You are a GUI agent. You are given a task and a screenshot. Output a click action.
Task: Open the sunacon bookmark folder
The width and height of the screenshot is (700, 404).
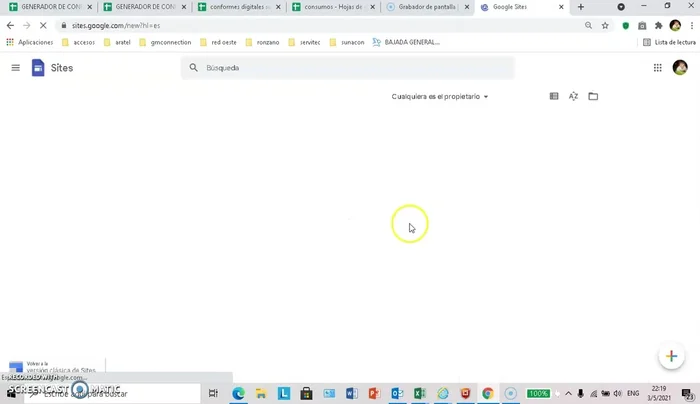pos(347,42)
